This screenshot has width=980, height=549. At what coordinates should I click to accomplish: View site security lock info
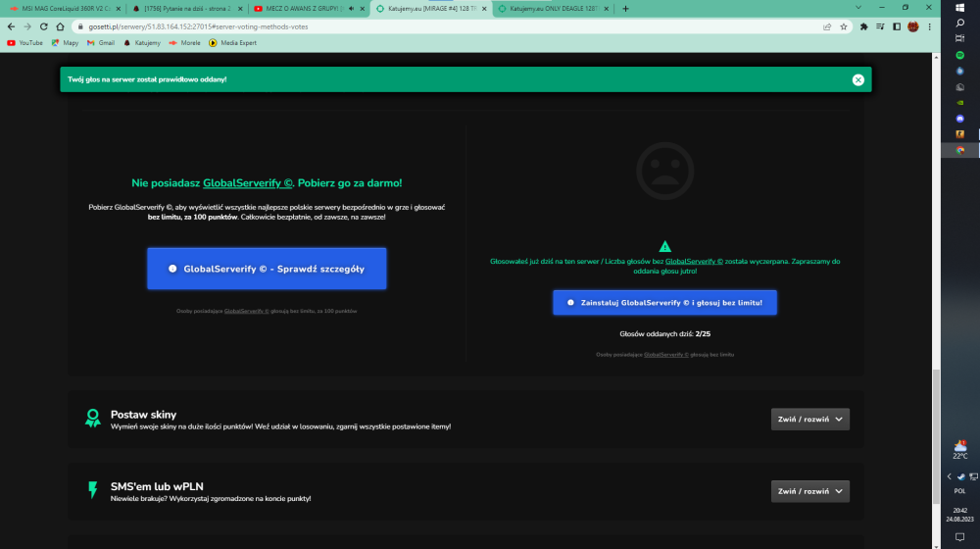(80, 26)
